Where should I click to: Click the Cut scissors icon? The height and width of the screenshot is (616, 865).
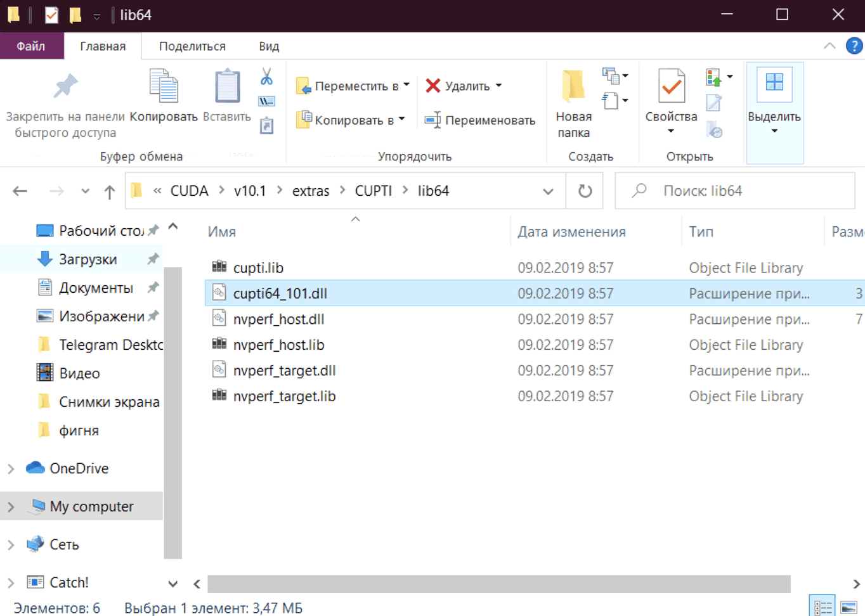pos(266,77)
